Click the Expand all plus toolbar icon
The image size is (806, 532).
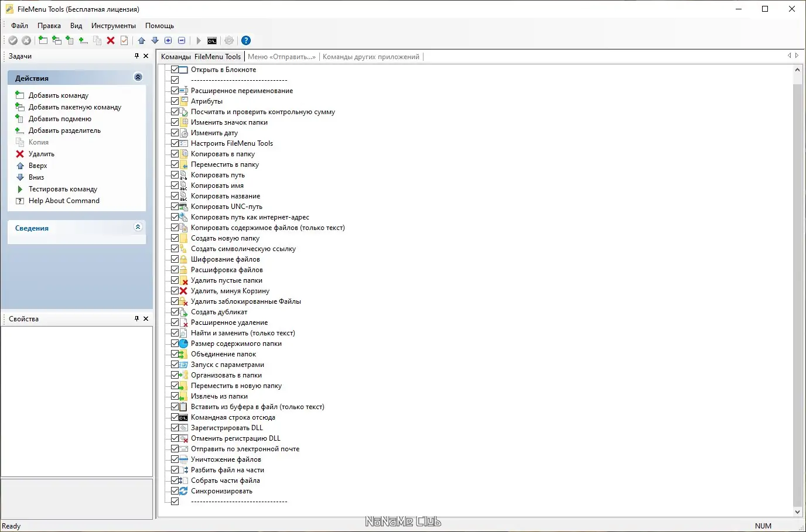click(168, 40)
